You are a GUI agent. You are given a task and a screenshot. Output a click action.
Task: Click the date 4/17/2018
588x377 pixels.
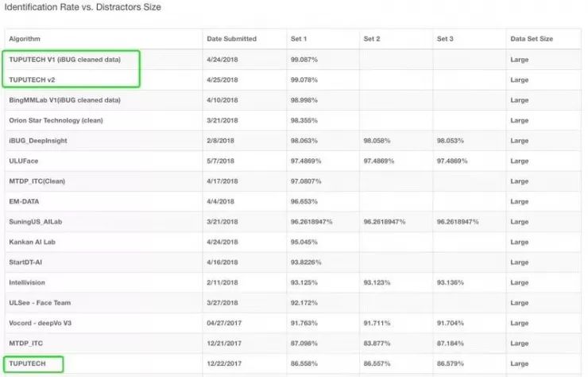[222, 181]
